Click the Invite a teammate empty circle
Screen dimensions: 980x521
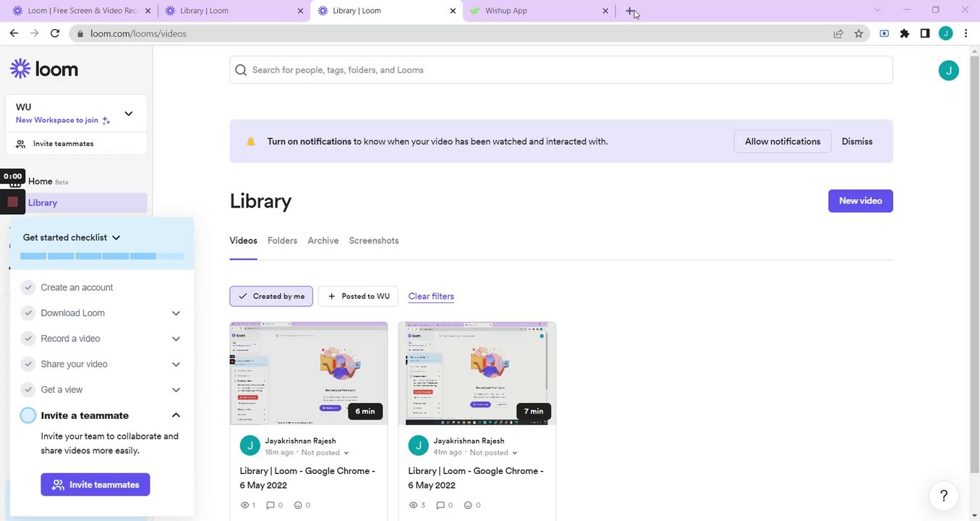coord(28,415)
